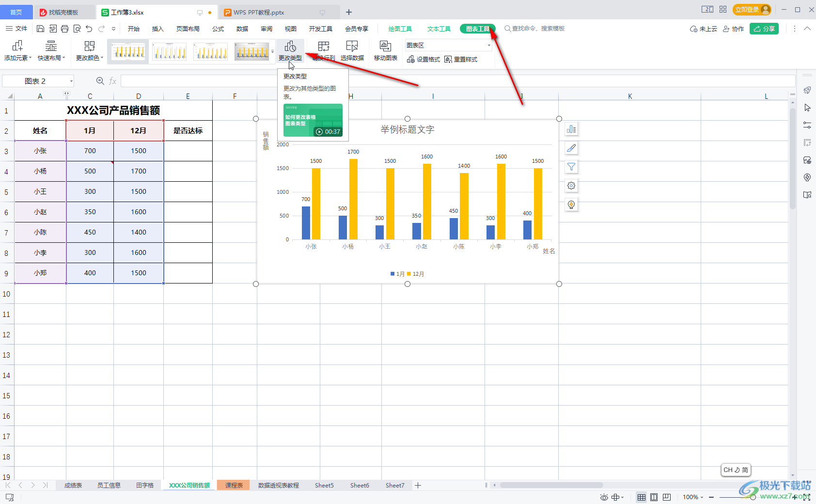Click chart elements quick button beside chart
This screenshot has height=504, width=816.
(x=571, y=129)
